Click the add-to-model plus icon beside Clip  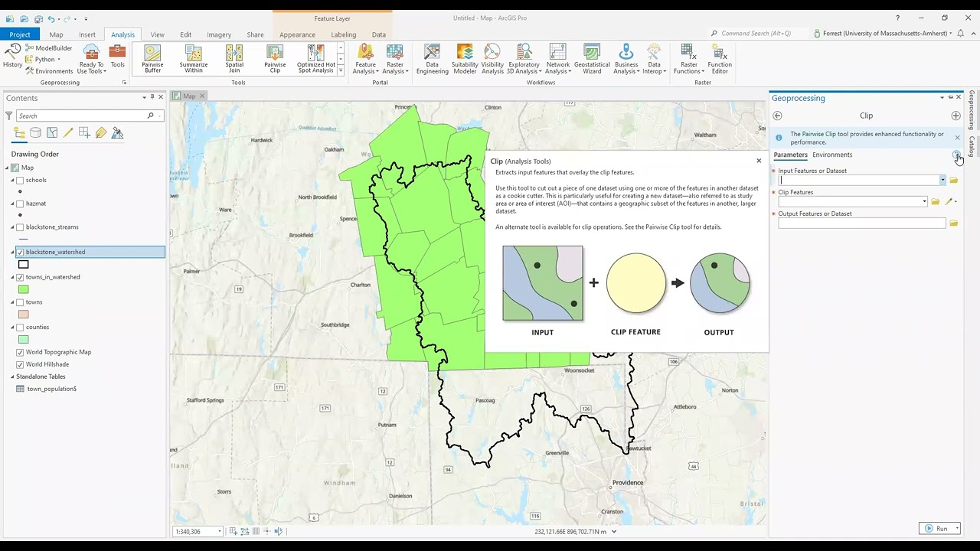[955, 116]
